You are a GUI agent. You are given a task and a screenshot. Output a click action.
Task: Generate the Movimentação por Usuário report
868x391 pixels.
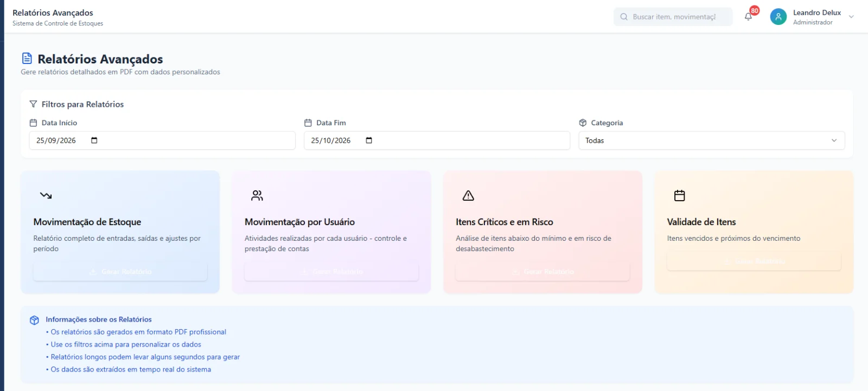click(331, 272)
